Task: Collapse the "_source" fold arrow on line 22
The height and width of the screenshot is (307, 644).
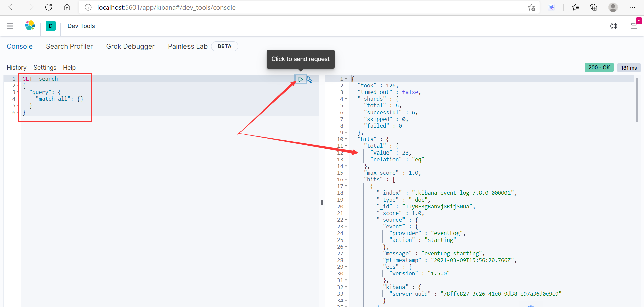Action: [346, 220]
